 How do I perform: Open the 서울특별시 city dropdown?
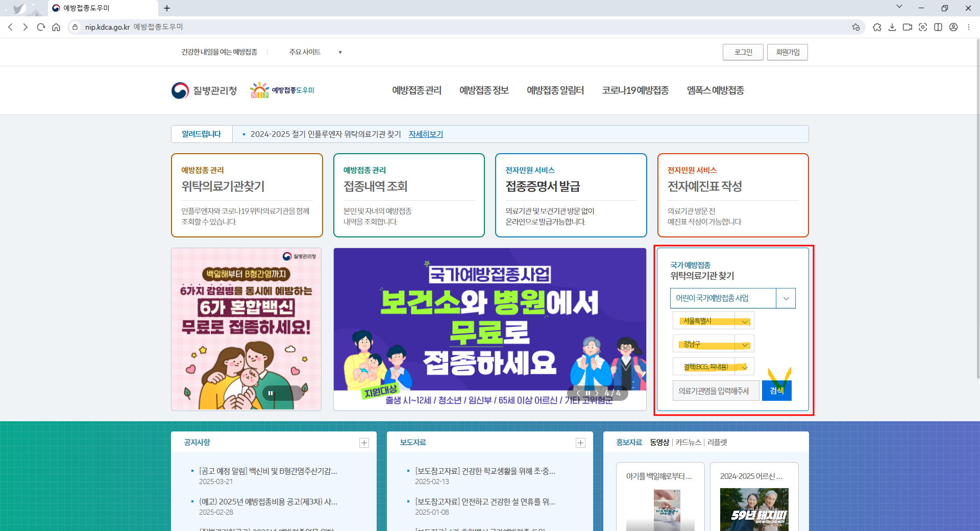click(x=714, y=321)
